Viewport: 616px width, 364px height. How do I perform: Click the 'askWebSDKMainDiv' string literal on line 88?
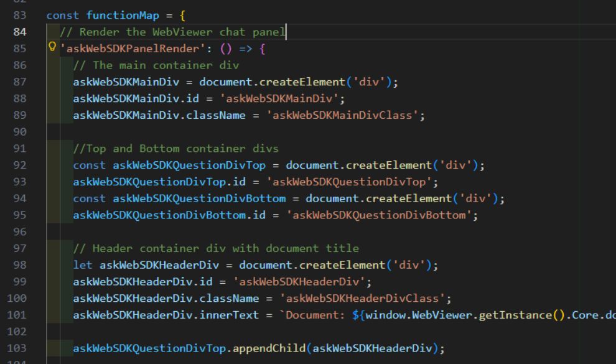279,98
